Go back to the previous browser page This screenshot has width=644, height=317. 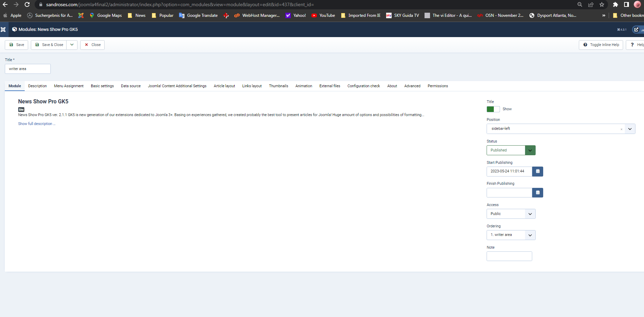point(5,4)
